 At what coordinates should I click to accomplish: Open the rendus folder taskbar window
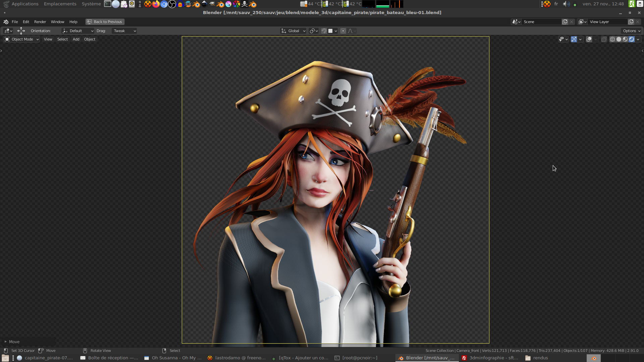point(537,358)
